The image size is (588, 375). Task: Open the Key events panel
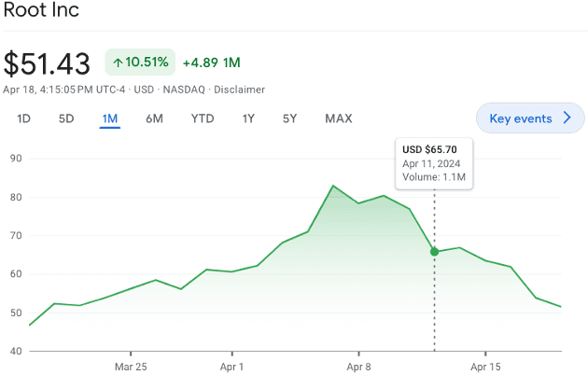[530, 118]
